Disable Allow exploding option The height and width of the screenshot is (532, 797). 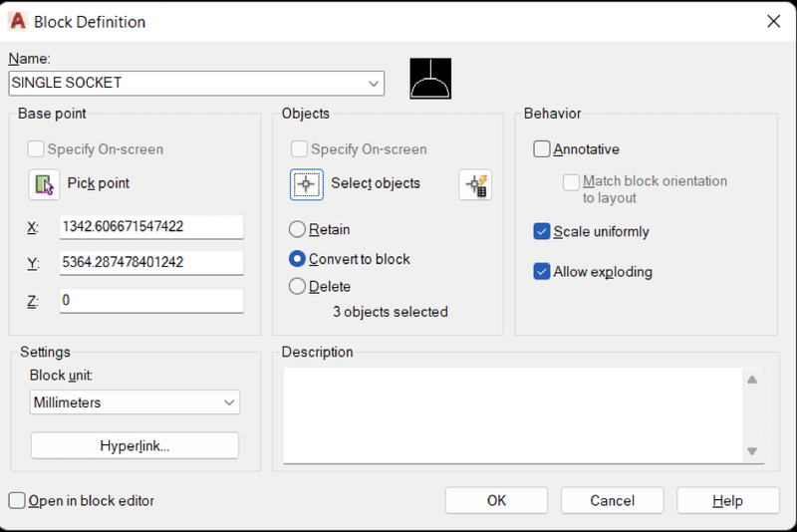542,271
